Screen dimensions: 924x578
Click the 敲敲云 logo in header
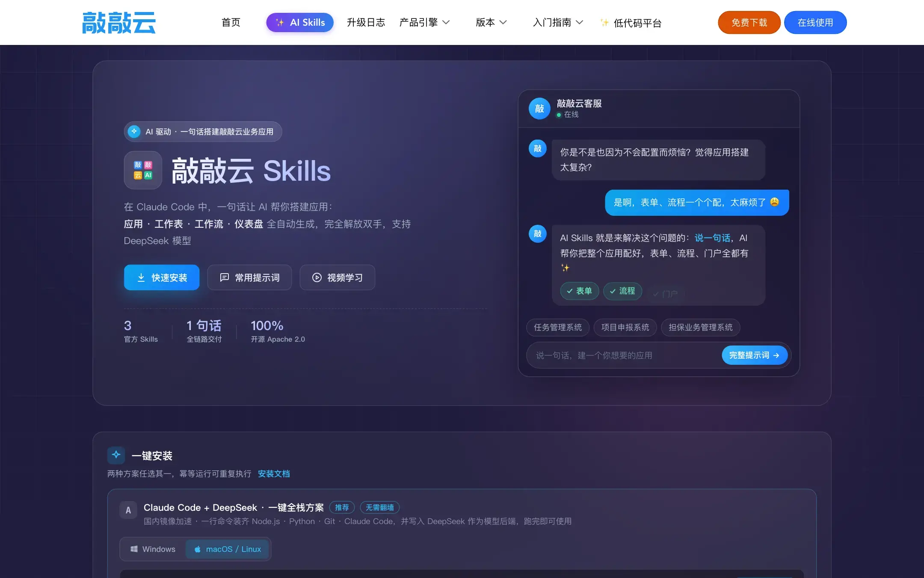pos(119,23)
